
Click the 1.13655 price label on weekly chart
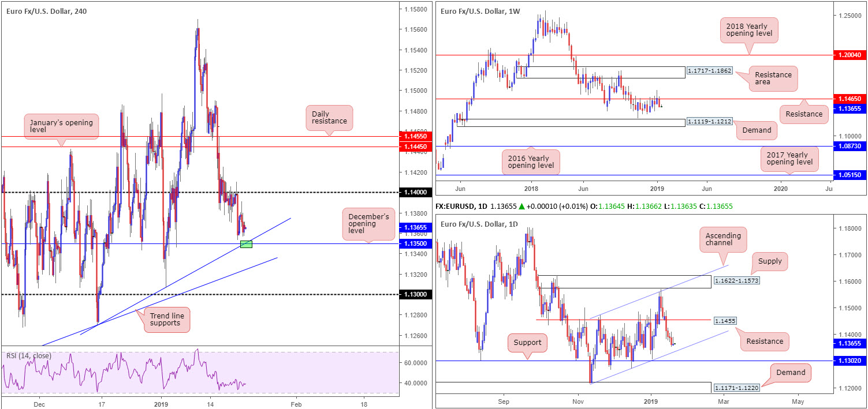point(850,108)
